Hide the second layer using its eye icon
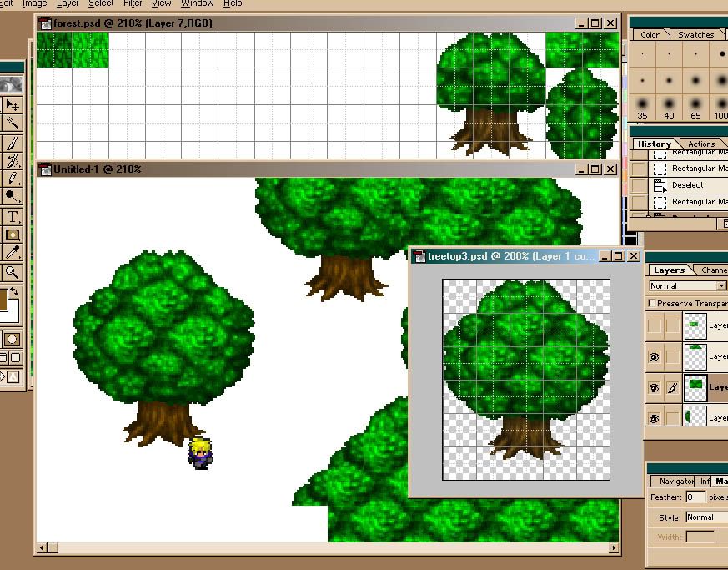The height and width of the screenshot is (570, 728). coord(654,357)
